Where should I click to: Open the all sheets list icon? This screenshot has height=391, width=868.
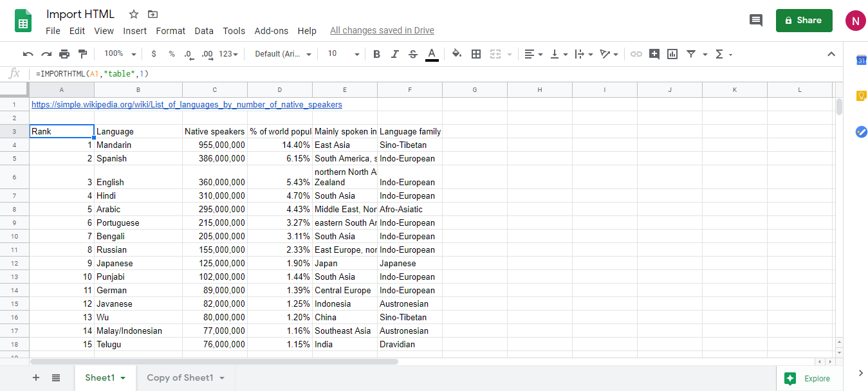pyautogui.click(x=56, y=377)
